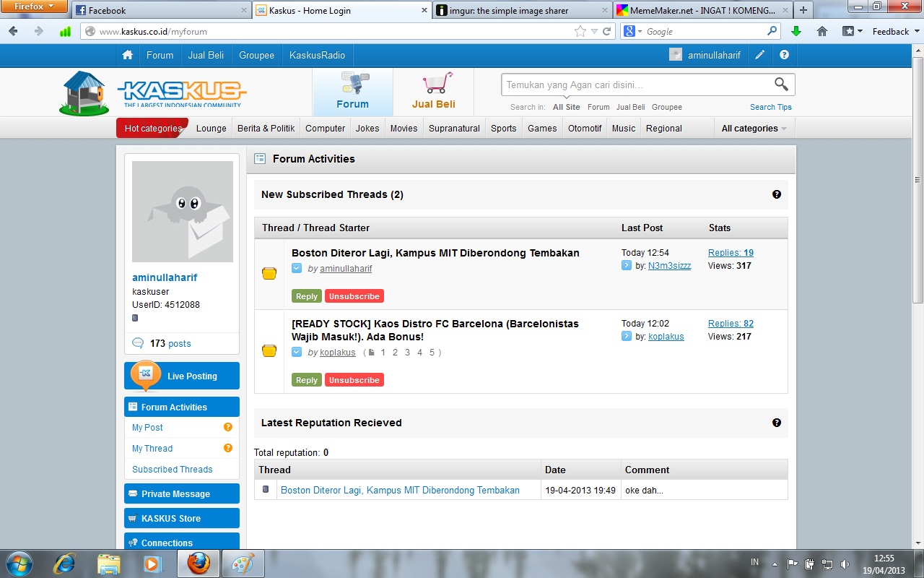Click the Kaskus logo
924x578 pixels.
[153, 92]
